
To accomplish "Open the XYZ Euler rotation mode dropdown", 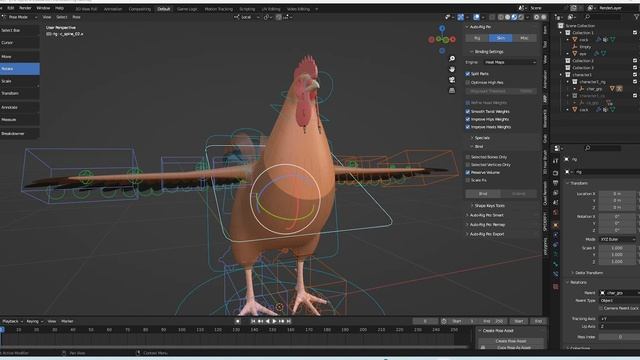I will [x=618, y=239].
